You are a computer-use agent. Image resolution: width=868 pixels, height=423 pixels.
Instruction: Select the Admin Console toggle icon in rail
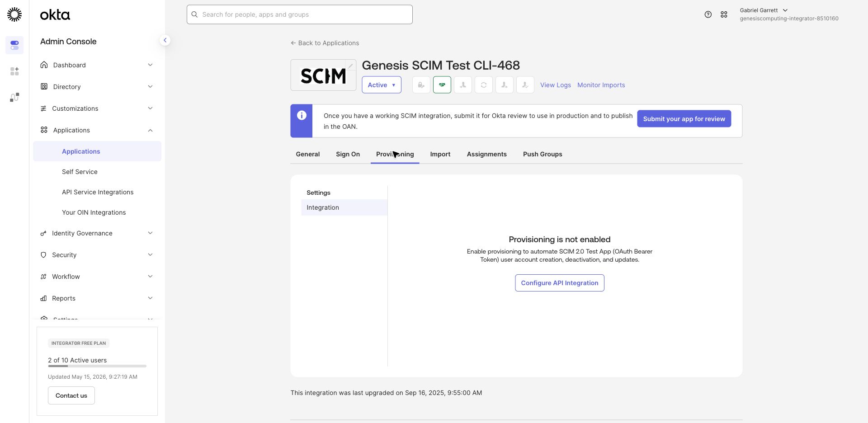click(x=14, y=45)
